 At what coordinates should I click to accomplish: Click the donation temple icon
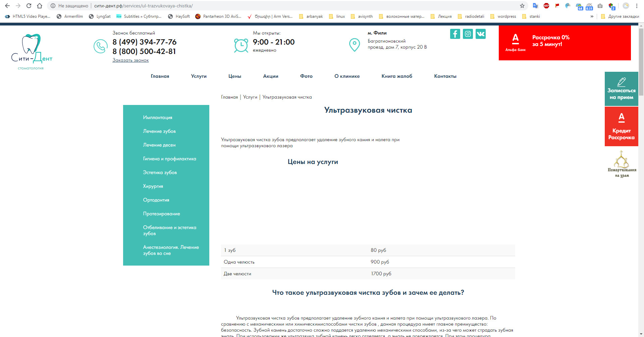[622, 164]
